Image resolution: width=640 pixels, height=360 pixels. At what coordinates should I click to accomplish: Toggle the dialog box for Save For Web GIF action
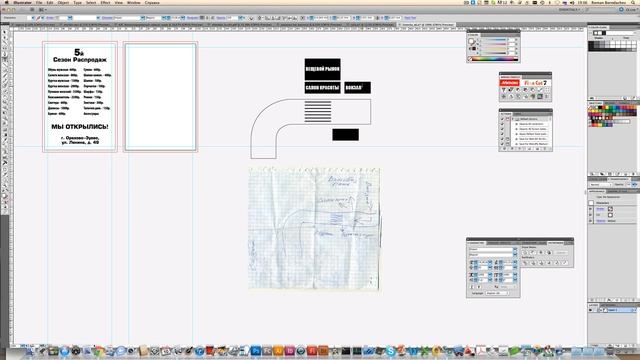[507, 139]
